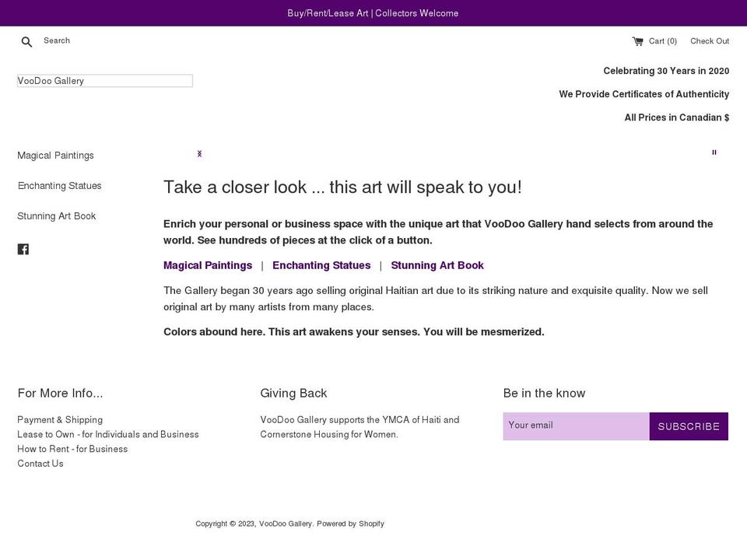Open the search magnifier icon
The width and height of the screenshot is (747, 560).
pyautogui.click(x=26, y=41)
